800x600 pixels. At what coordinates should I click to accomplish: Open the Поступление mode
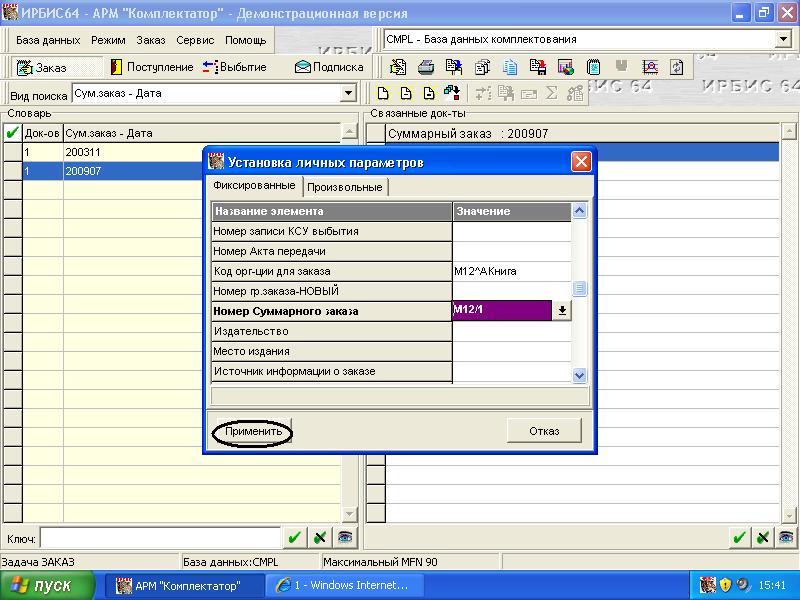click(x=152, y=67)
